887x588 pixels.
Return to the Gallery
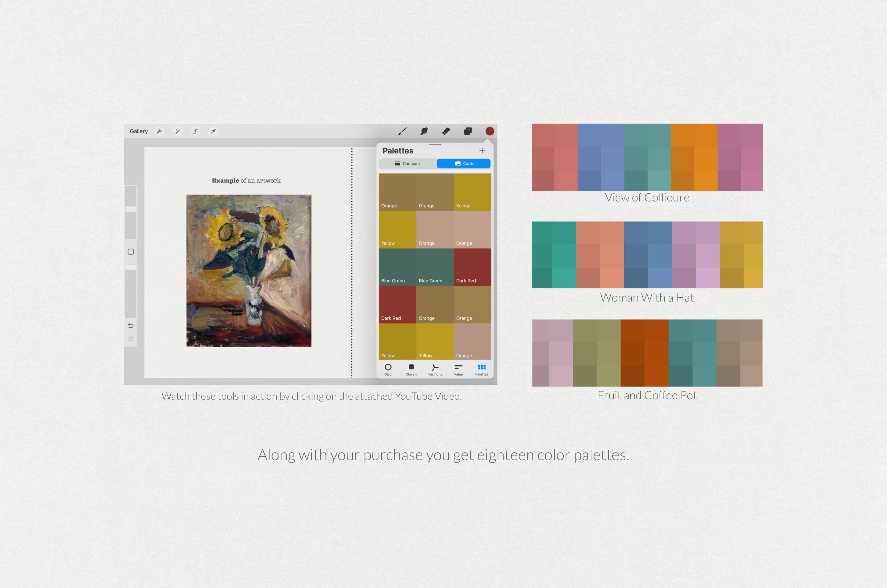pyautogui.click(x=138, y=131)
